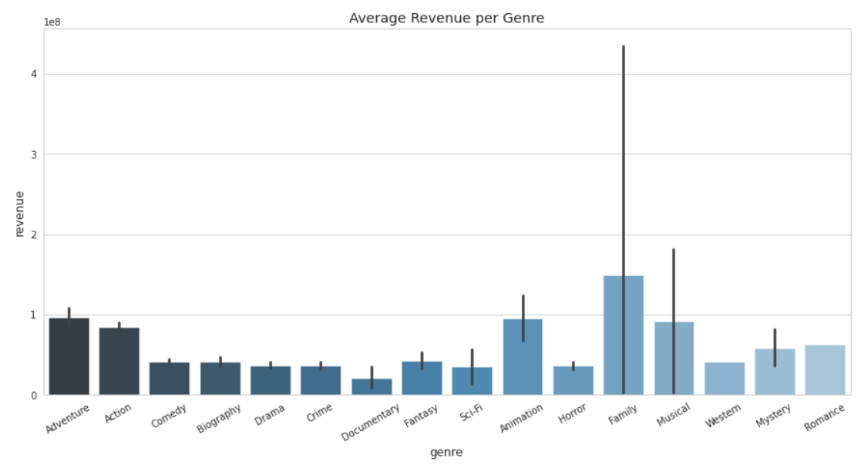Select the Western genre bar
This screenshot has width=868, height=465.
[x=725, y=378]
